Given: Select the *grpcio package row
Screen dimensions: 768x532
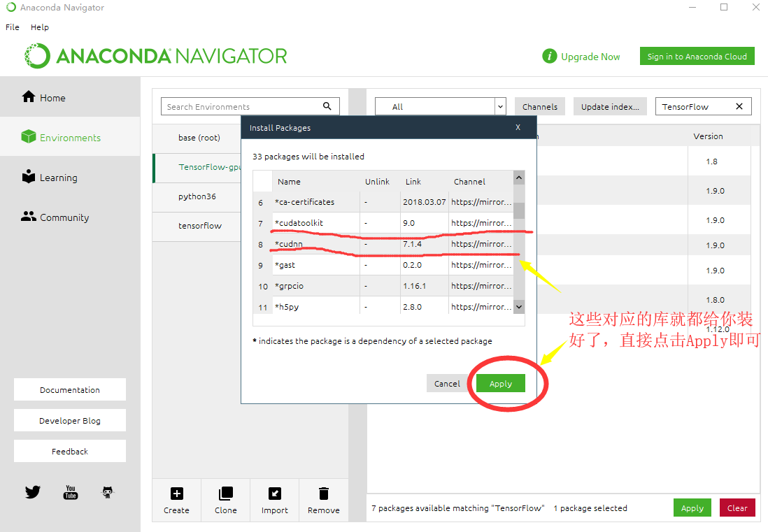Looking at the screenshot, I should (383, 286).
